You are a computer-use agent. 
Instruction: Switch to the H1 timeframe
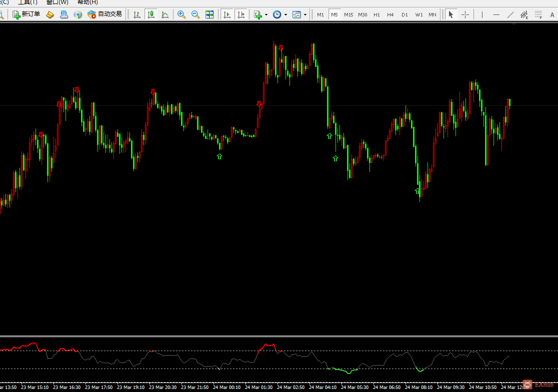point(376,14)
